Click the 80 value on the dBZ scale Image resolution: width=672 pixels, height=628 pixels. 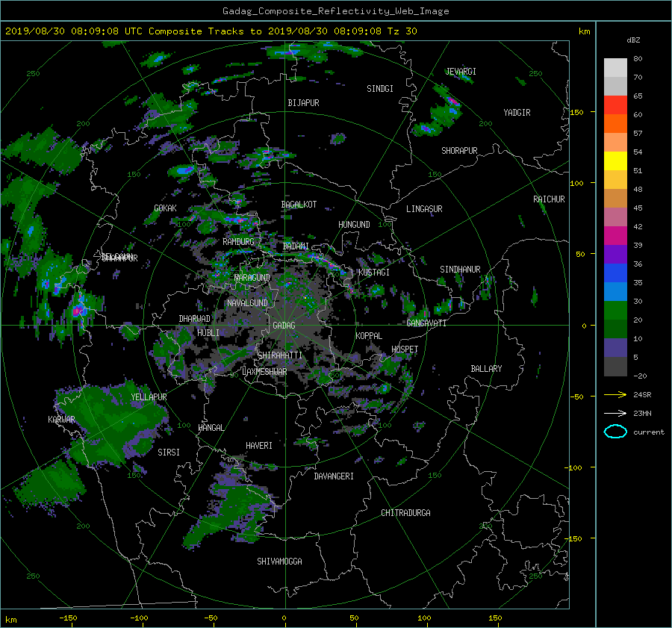click(x=638, y=59)
